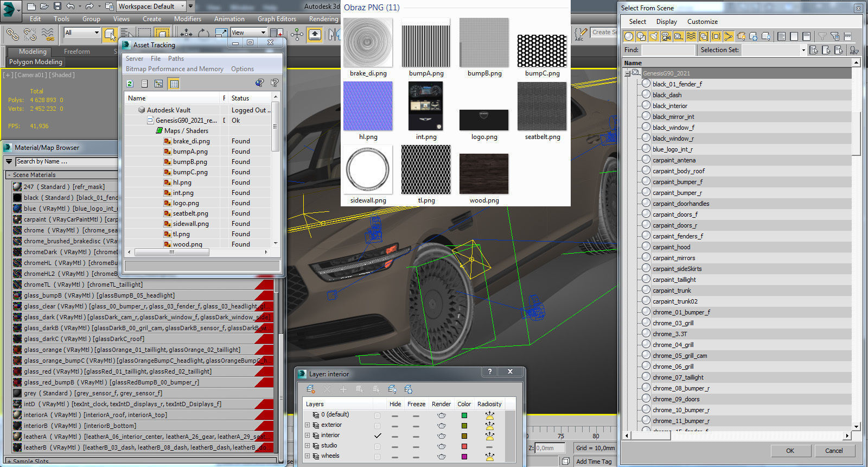Switch Asset Tracking to tree view icon
868x467 pixels.
pyautogui.click(x=159, y=84)
